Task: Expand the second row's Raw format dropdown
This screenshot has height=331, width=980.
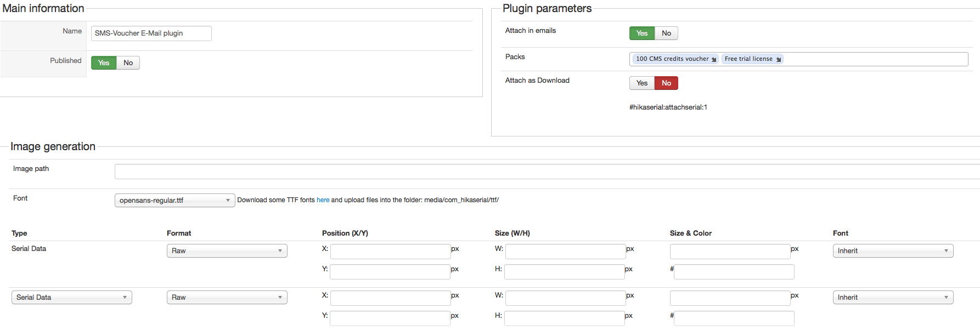Action: point(227,298)
